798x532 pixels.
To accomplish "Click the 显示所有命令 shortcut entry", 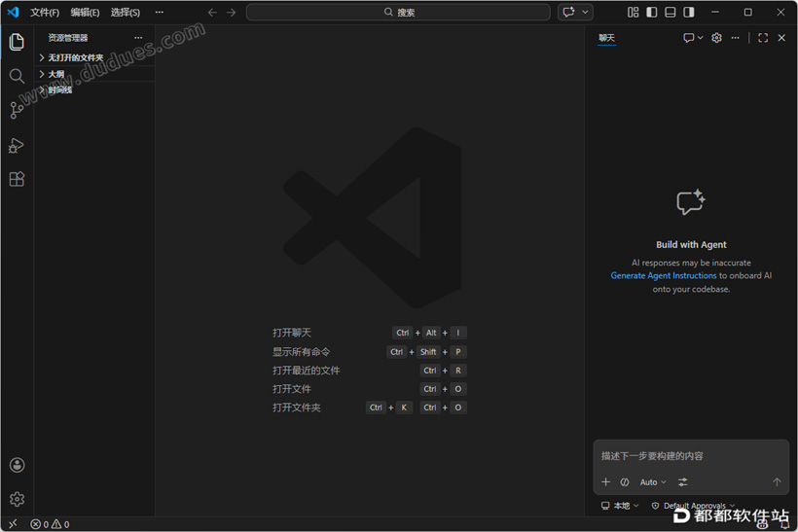I will click(x=302, y=351).
